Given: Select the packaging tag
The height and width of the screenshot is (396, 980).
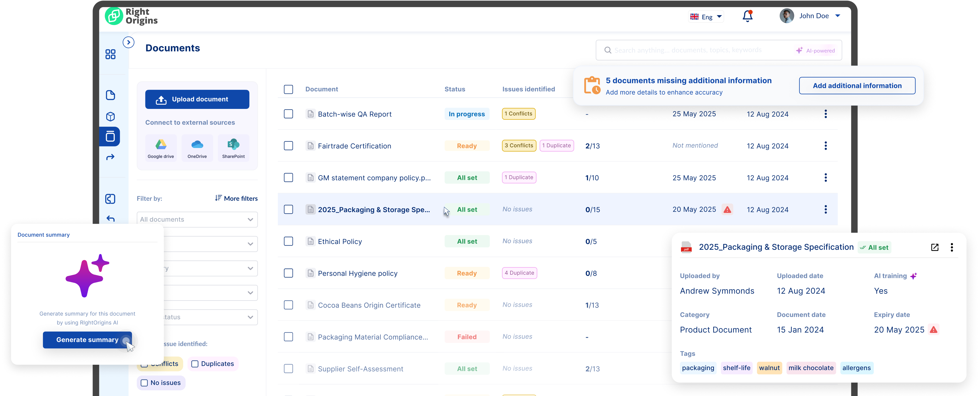Looking at the screenshot, I should [698, 368].
